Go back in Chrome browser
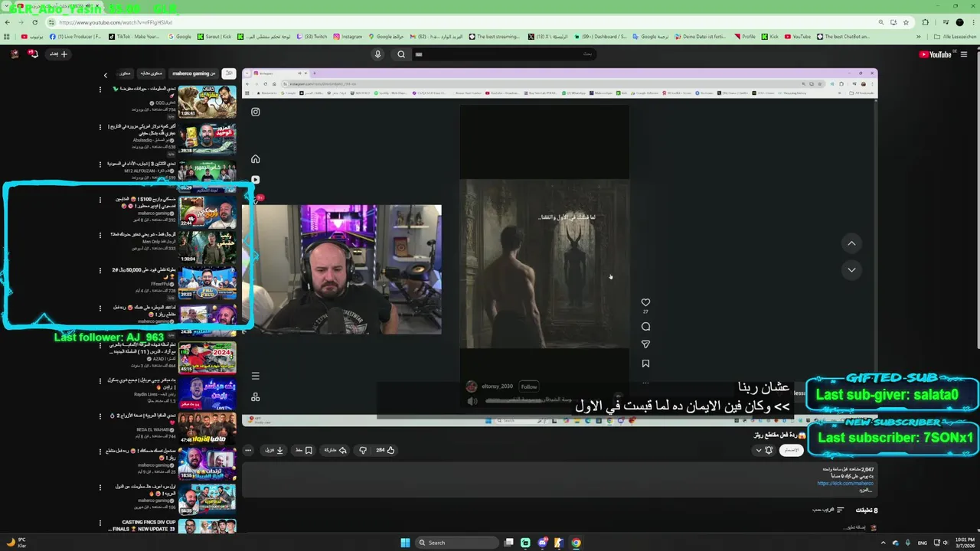The width and height of the screenshot is (980, 551). (7, 22)
